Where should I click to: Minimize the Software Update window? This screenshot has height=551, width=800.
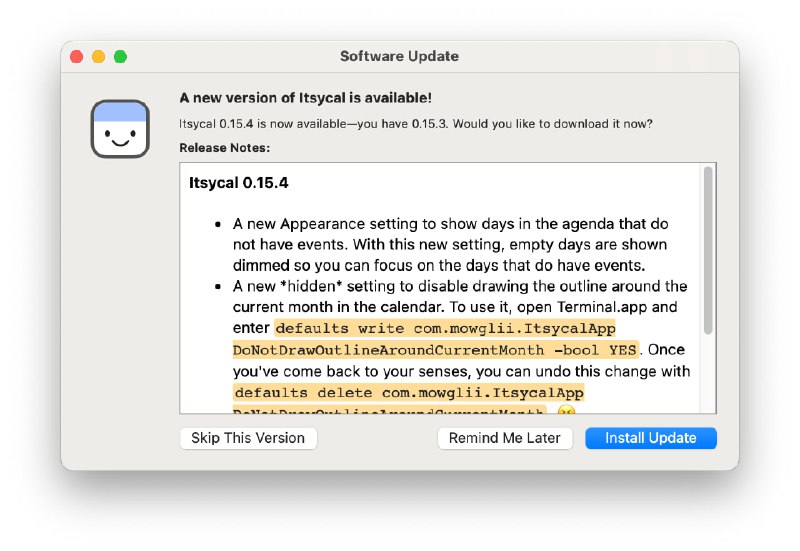(x=98, y=56)
